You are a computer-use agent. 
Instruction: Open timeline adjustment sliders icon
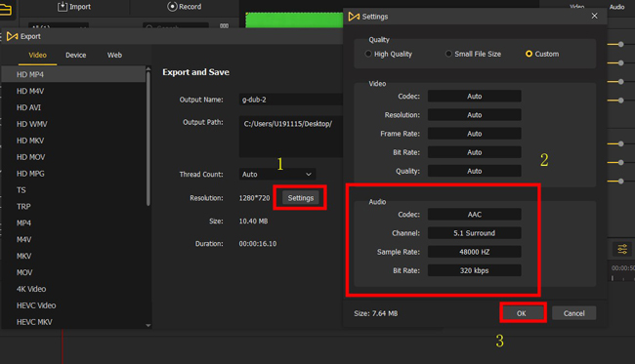(x=622, y=249)
